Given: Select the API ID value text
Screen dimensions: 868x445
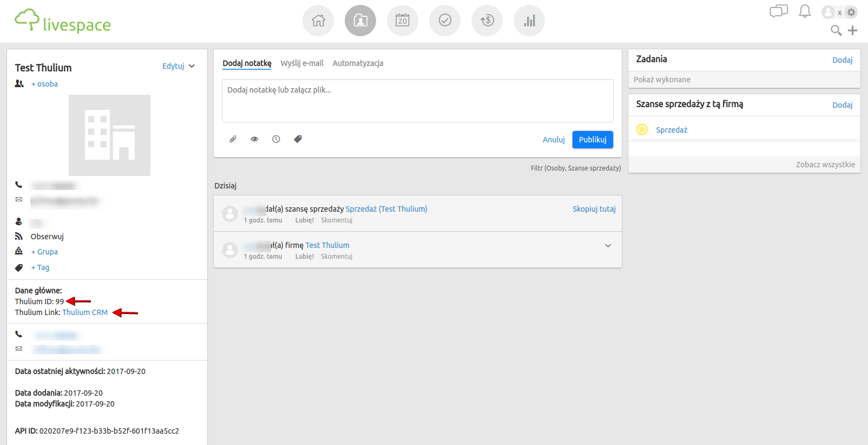Looking at the screenshot, I should pyautogui.click(x=109, y=431).
